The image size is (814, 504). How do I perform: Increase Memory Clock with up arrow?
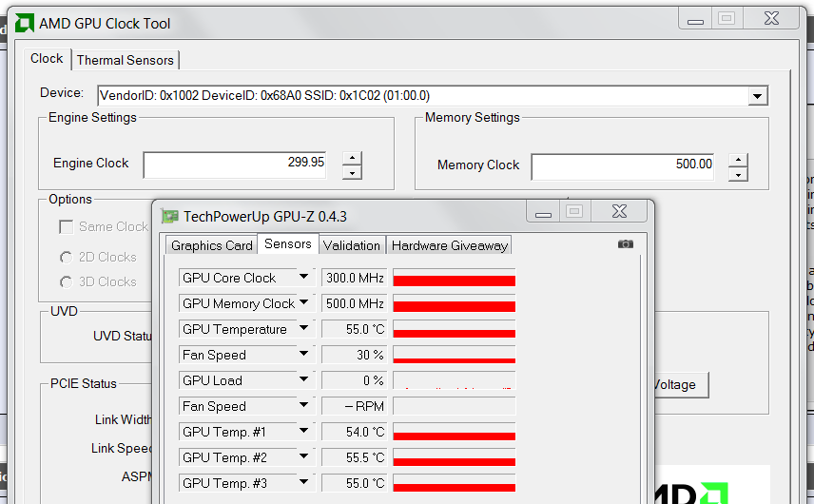click(x=738, y=161)
